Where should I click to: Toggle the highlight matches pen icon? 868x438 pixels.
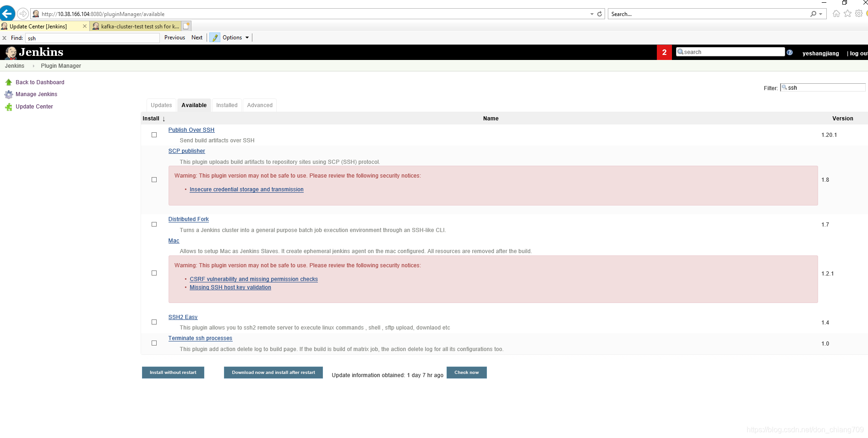(x=215, y=38)
